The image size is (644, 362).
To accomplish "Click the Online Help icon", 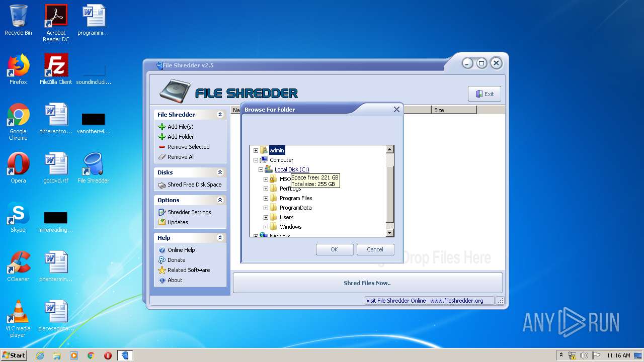I will [x=162, y=250].
